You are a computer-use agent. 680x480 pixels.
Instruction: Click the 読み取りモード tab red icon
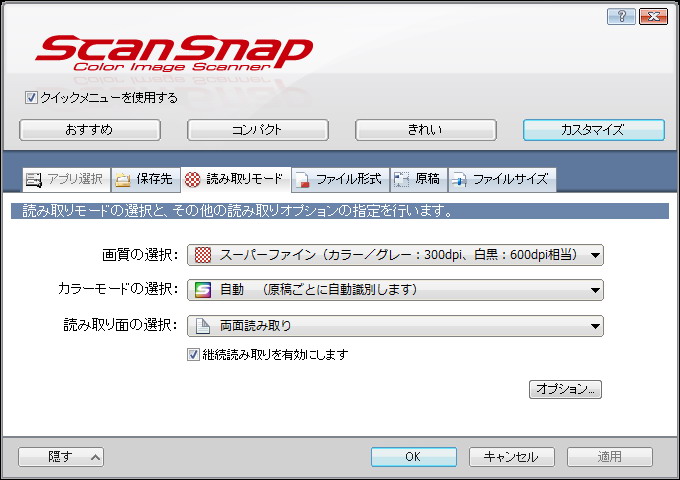click(192, 180)
